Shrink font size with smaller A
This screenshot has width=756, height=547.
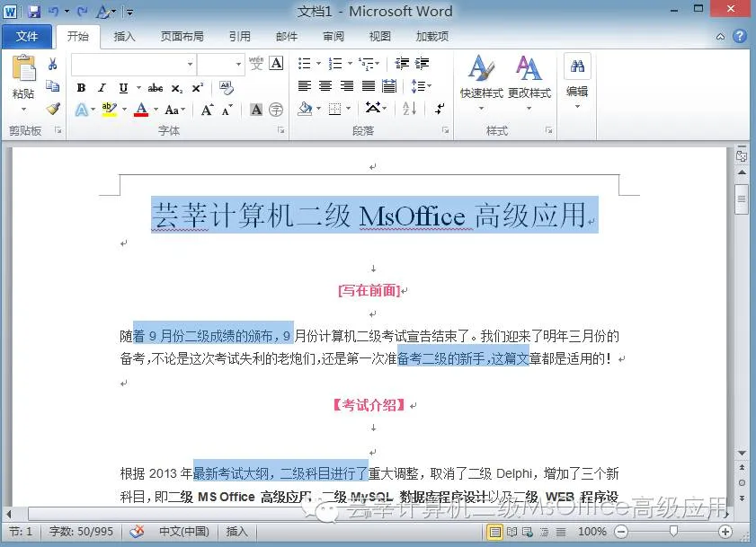point(227,110)
